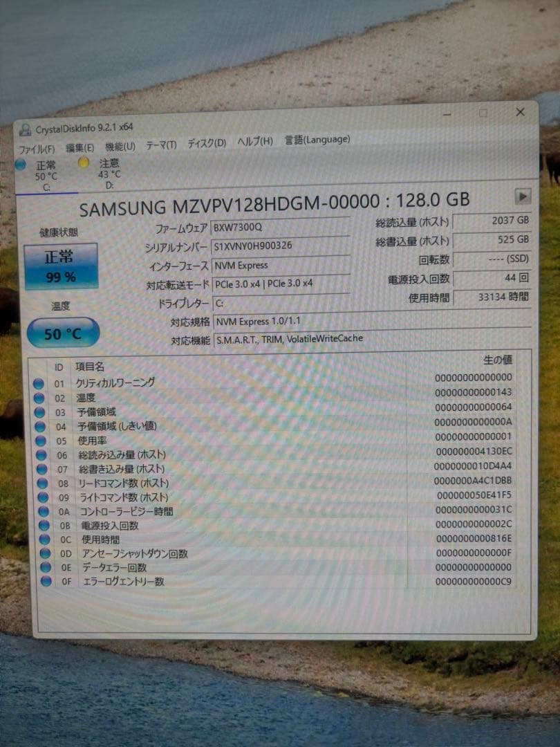Viewport: 560px width, 747px height.
Task: Click the CrystalDiskInfo icon in the title bar
Action: (x=26, y=129)
